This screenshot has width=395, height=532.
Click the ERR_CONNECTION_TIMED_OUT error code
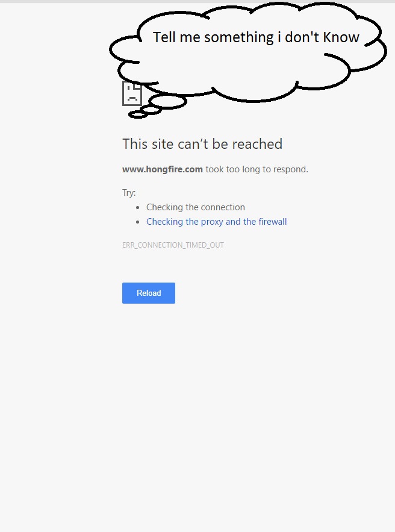(x=173, y=245)
